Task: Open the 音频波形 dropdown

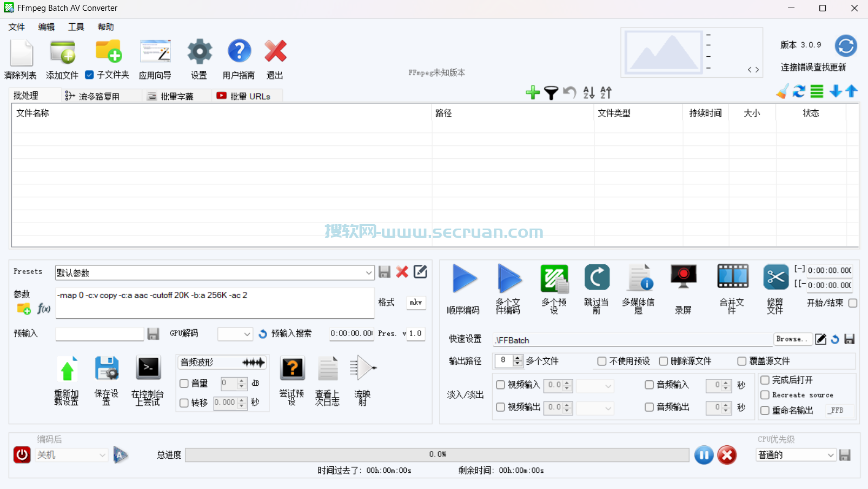Action: [222, 362]
